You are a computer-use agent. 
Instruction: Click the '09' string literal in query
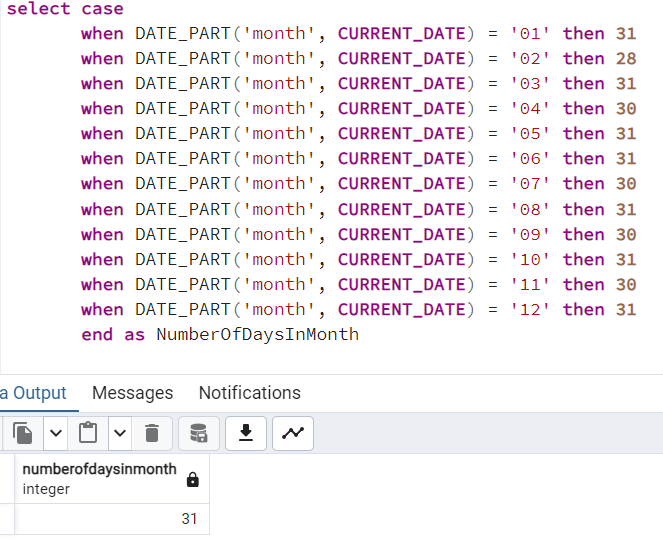530,234
